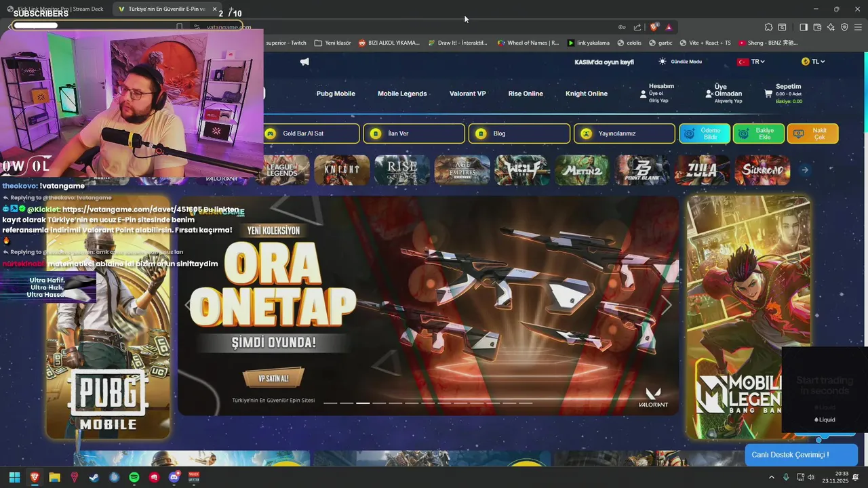Open garlic bookmark
Image resolution: width=868 pixels, height=488 pixels.
click(x=660, y=43)
